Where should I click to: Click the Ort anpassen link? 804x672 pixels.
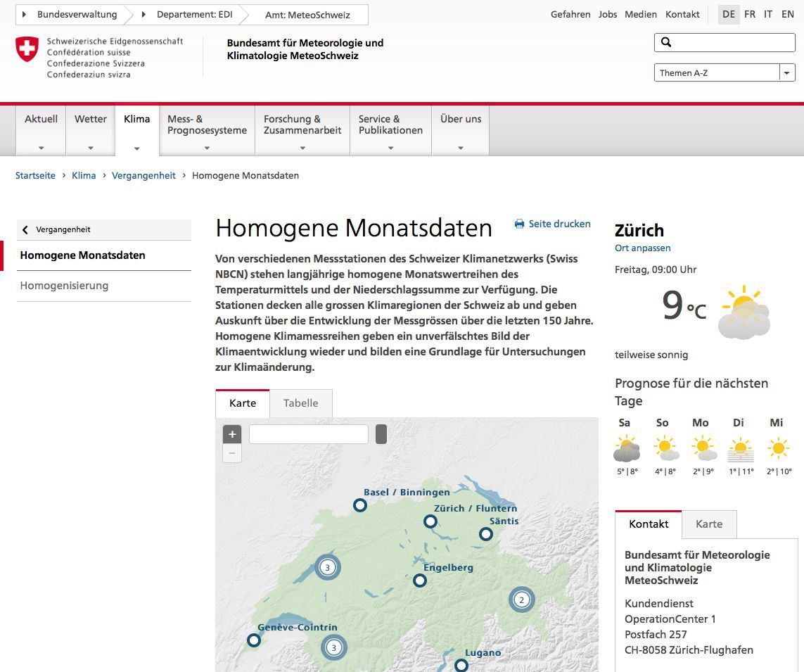pyautogui.click(x=642, y=248)
